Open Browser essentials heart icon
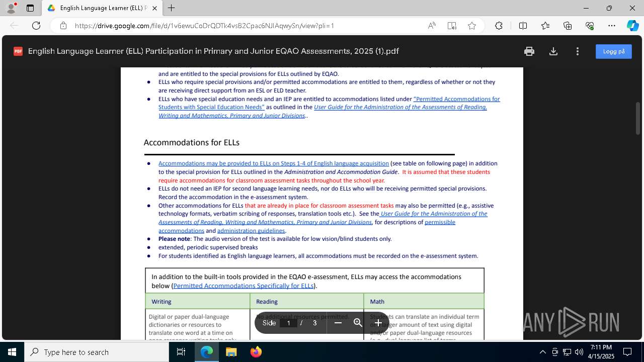This screenshot has width=644, height=362. 590,26
